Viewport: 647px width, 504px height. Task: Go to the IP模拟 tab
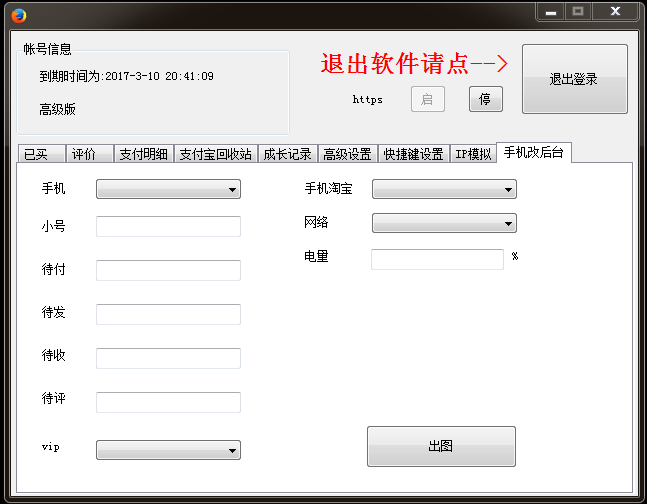pyautogui.click(x=473, y=154)
